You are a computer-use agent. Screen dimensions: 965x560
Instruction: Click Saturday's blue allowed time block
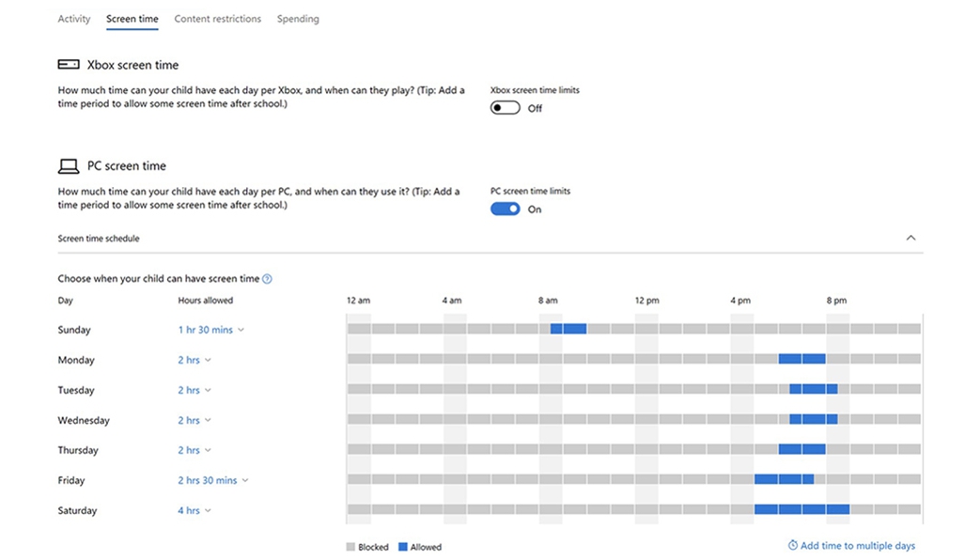(802, 509)
